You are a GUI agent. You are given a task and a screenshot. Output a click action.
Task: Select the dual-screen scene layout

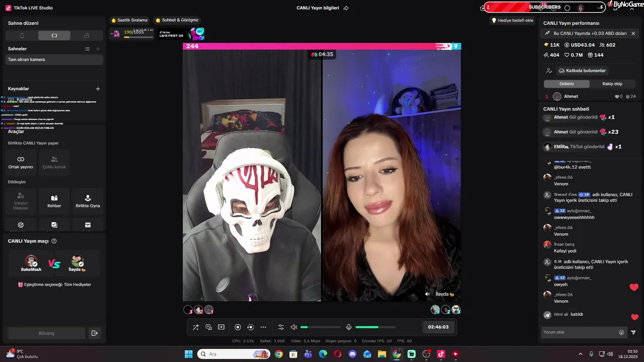87,36
